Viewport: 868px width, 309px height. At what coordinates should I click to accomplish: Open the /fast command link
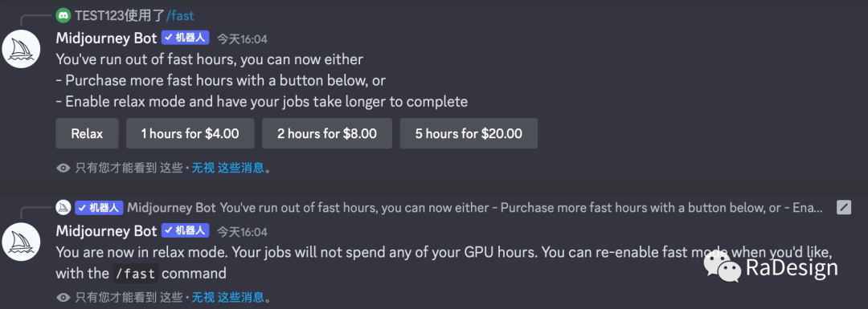click(x=180, y=15)
